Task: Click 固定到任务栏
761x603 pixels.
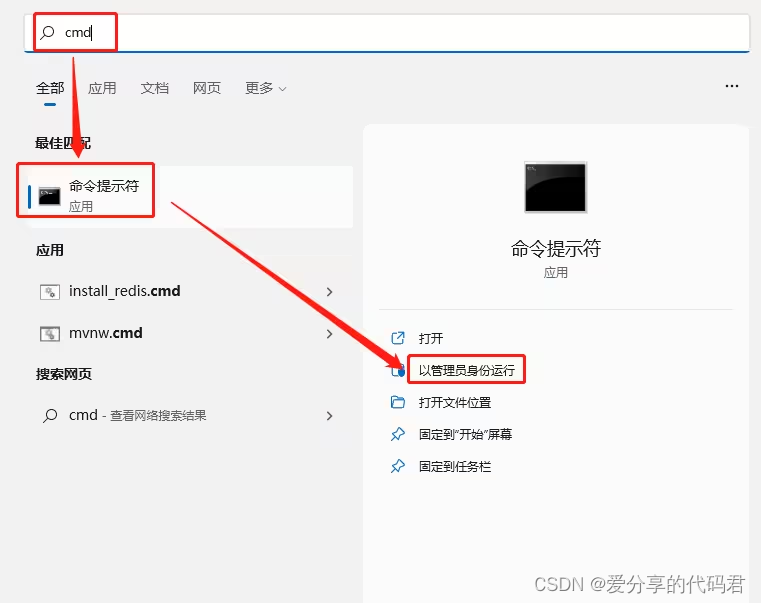Action: [x=455, y=467]
